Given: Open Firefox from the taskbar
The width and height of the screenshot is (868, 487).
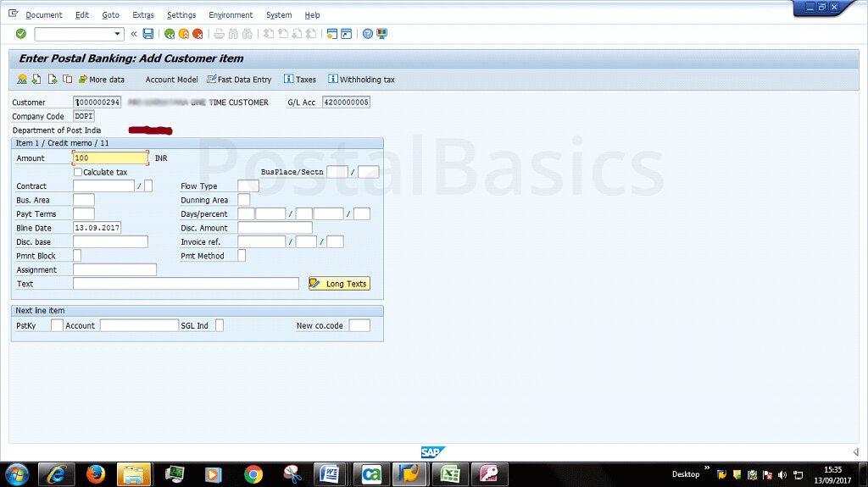Looking at the screenshot, I should [95, 473].
